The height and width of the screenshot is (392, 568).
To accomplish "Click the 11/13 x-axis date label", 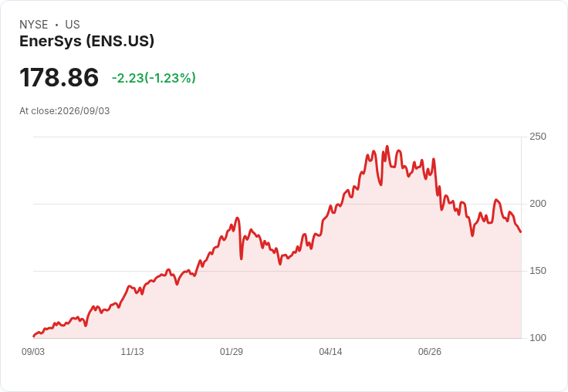I will coord(132,352).
